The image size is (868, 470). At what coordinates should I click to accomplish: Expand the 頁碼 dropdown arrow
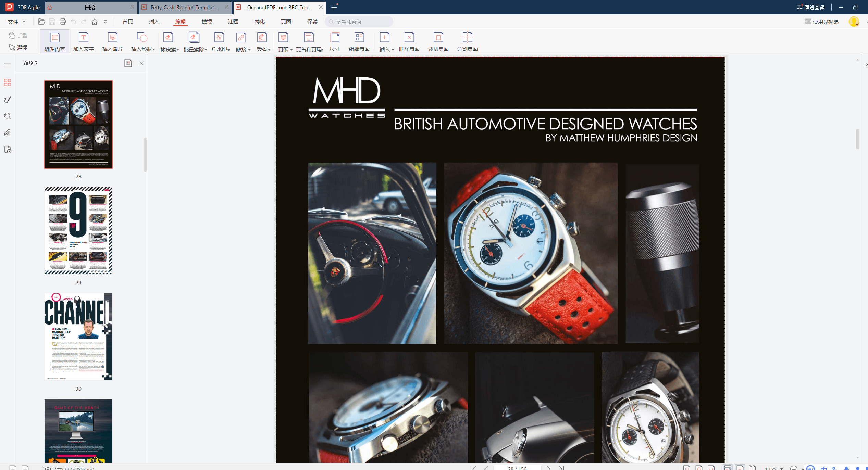pos(291,50)
